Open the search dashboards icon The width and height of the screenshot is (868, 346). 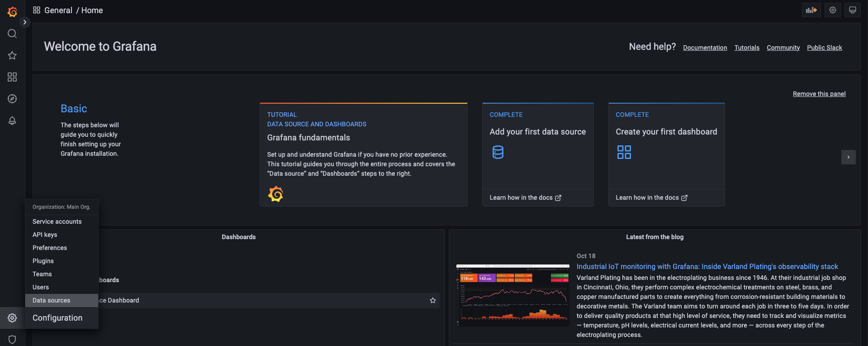[x=12, y=34]
